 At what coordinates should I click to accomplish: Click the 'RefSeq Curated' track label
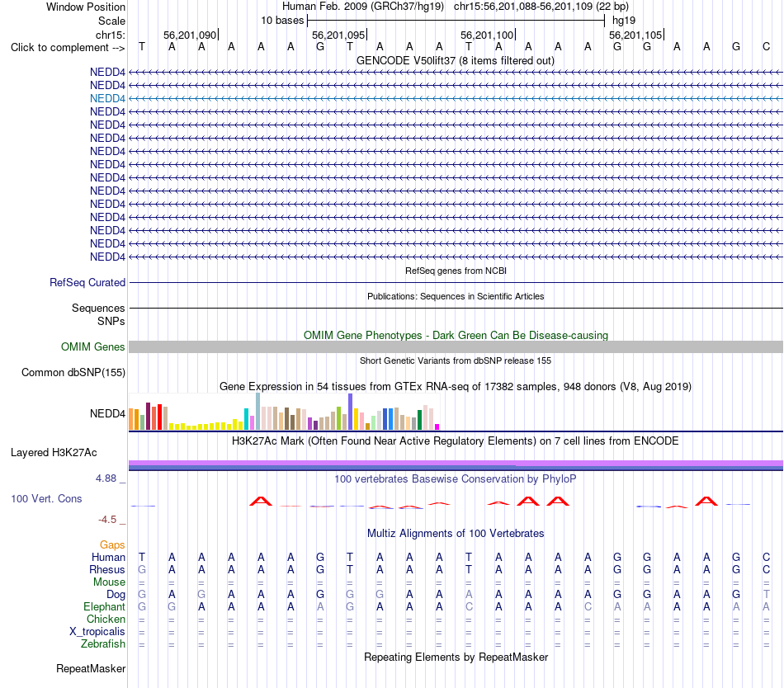[87, 282]
